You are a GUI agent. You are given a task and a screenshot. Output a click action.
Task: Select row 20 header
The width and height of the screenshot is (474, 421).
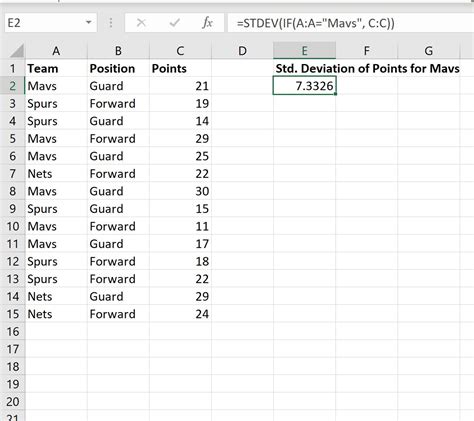point(13,402)
